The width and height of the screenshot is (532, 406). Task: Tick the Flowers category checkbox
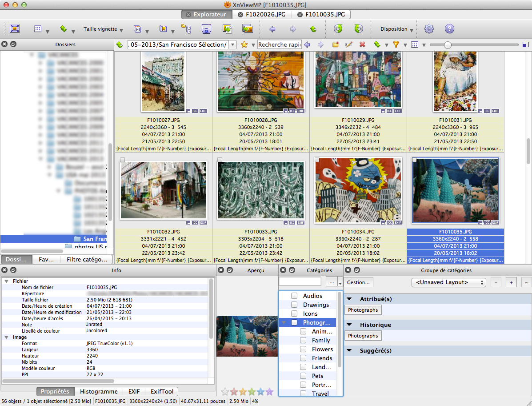pos(303,349)
